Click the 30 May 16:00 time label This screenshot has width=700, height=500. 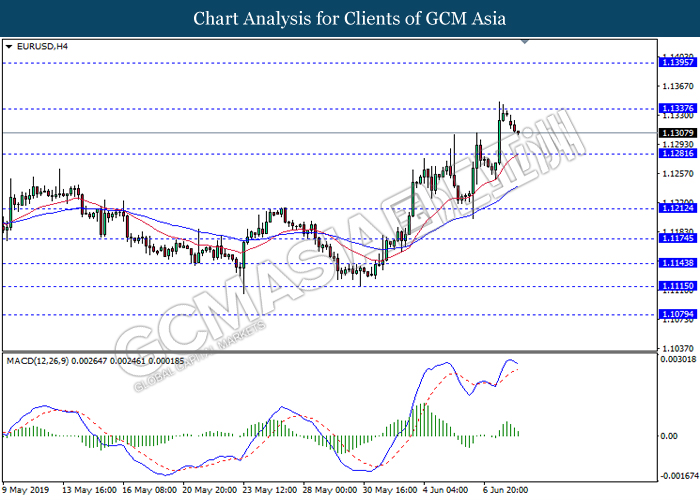point(390,490)
